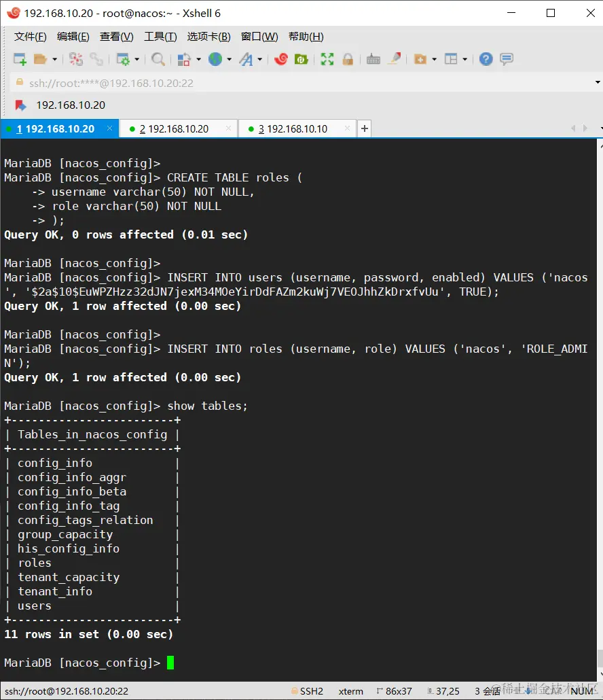The height and width of the screenshot is (700, 603).
Task: Expand the dropdown arrow beside Properties icon
Action: (137, 59)
